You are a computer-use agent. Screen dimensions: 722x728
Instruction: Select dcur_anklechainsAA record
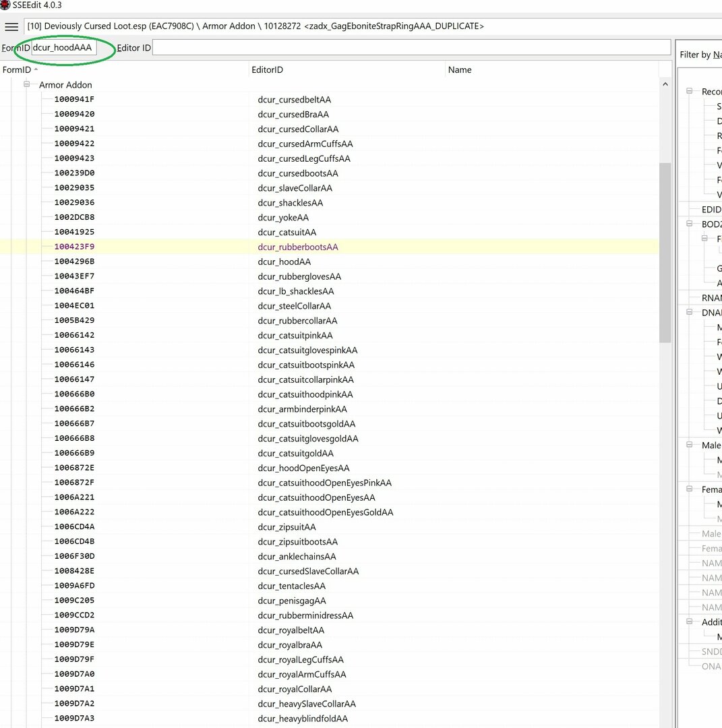coord(330,557)
